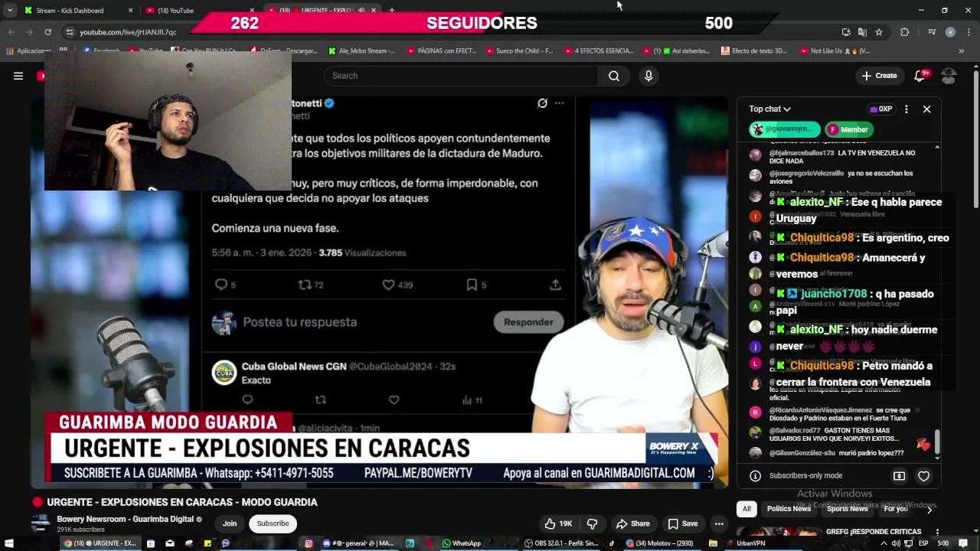The height and width of the screenshot is (551, 980).
Task: Expand the Top chat dropdown
Action: pos(769,109)
